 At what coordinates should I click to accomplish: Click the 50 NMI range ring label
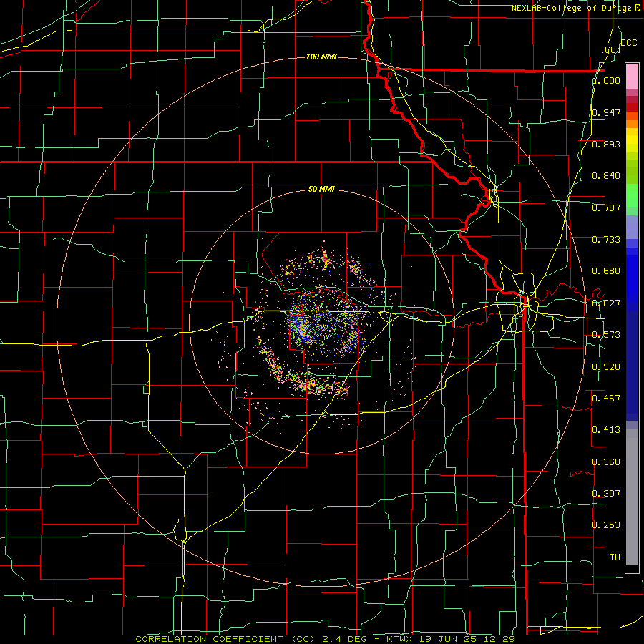coord(321,189)
